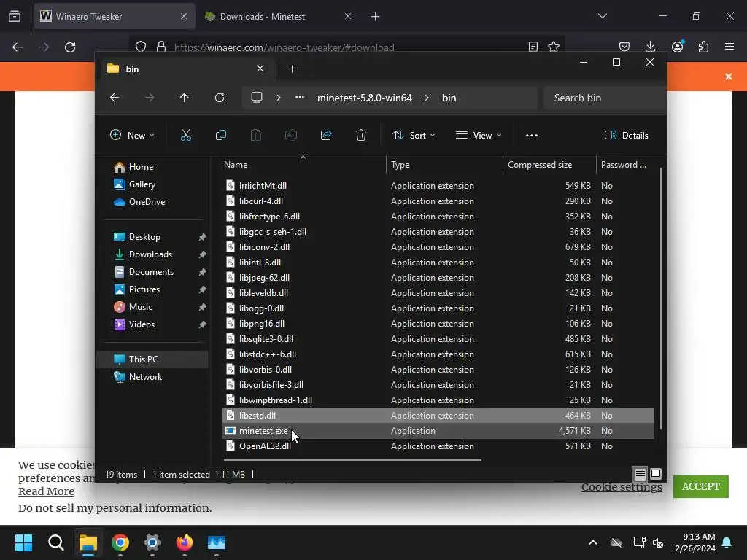Open Firefox downloads arrow icon
Viewport: 747px width, 560px height.
(650, 47)
